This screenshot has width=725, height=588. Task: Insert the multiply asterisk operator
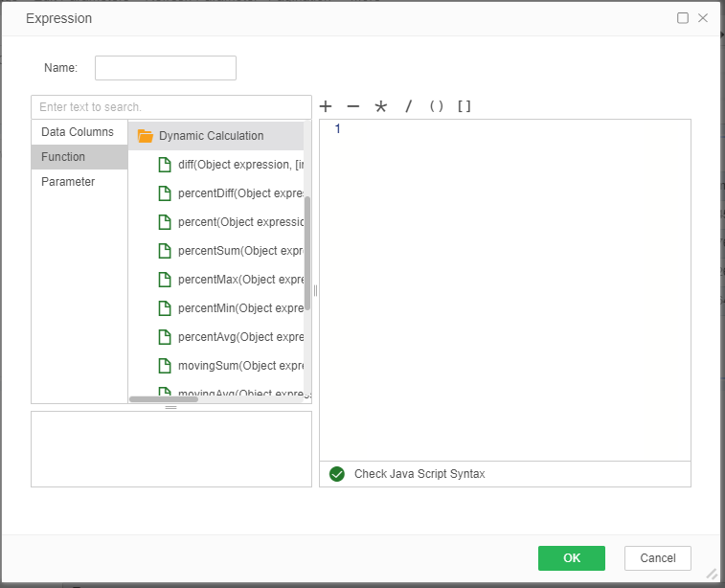[380, 106]
